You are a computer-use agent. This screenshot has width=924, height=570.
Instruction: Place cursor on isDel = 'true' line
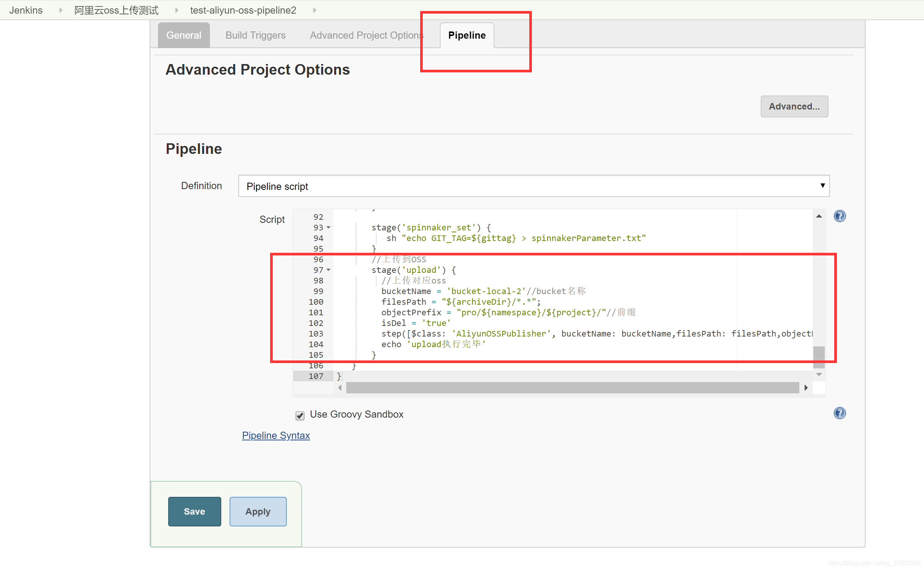point(416,323)
